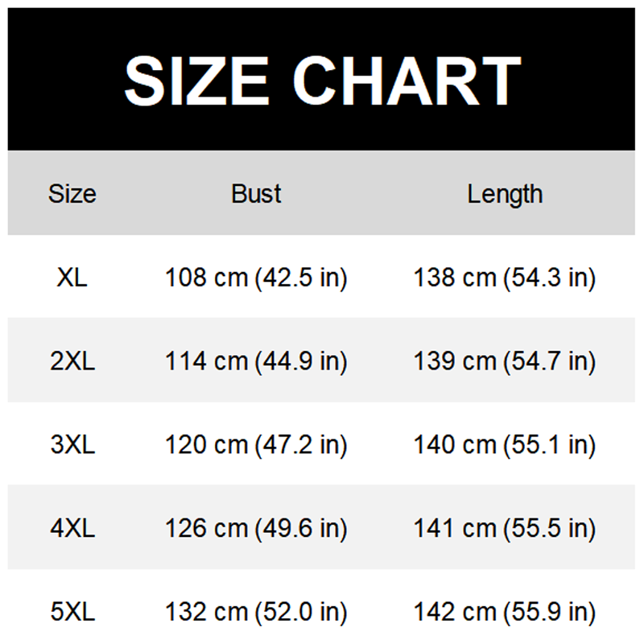Click the 120 cm (47.2 in) bust value
Viewport: 644px width, 644px height.
point(256,444)
